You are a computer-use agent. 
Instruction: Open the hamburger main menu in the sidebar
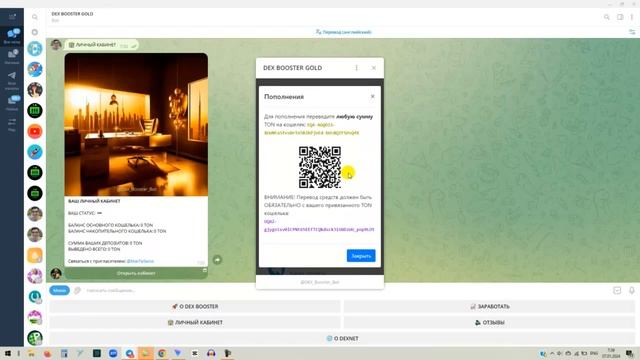(12, 17)
